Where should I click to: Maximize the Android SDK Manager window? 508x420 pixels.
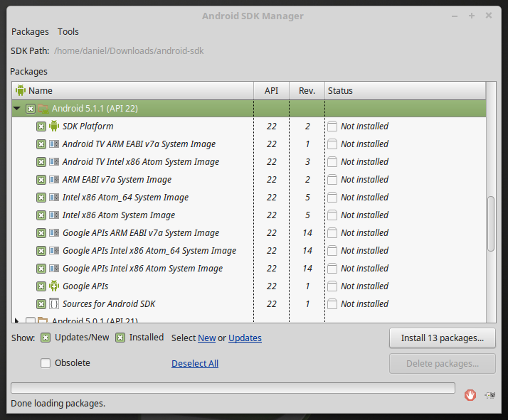tap(472, 16)
